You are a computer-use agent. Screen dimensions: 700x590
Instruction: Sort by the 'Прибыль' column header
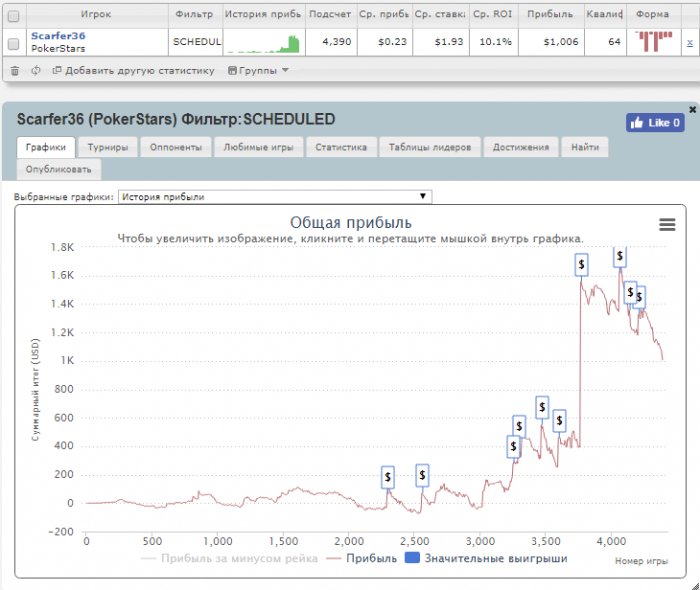(x=550, y=14)
